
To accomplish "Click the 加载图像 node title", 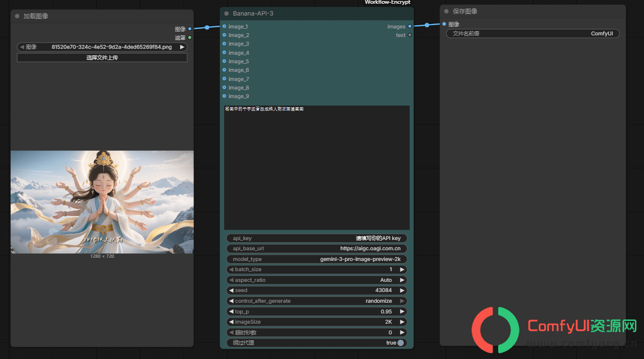I will click(35, 16).
